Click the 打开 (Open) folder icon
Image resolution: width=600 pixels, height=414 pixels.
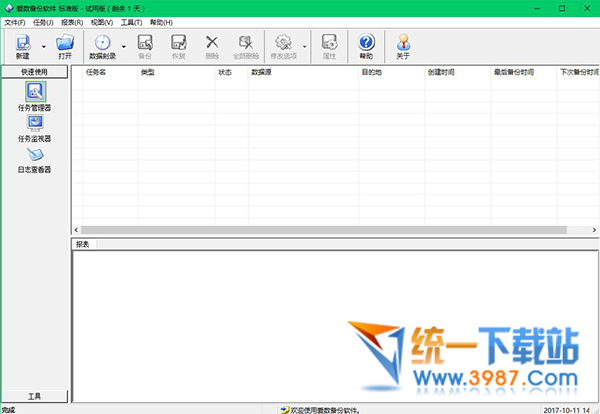tap(65, 43)
